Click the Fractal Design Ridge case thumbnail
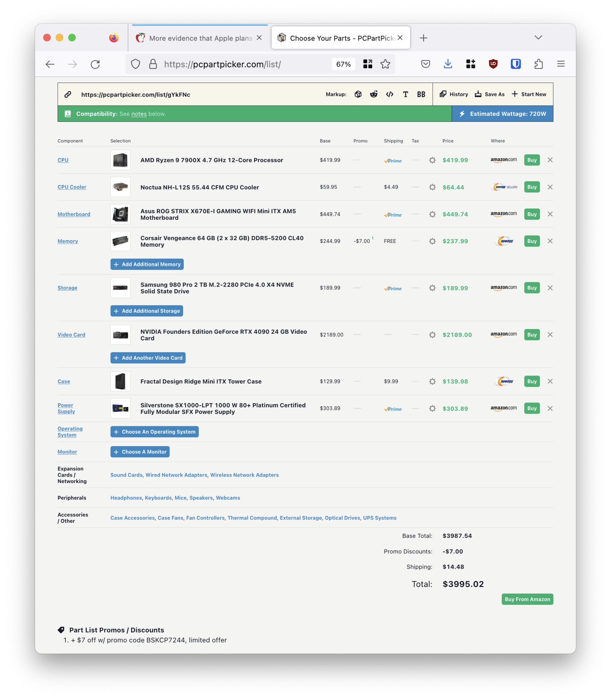Screen dimensions: 611x700 coord(120,381)
